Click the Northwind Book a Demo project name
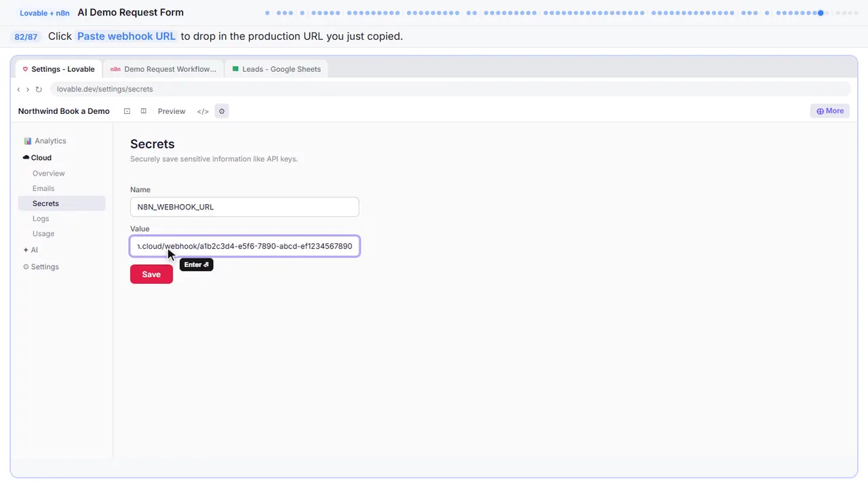 [64, 111]
